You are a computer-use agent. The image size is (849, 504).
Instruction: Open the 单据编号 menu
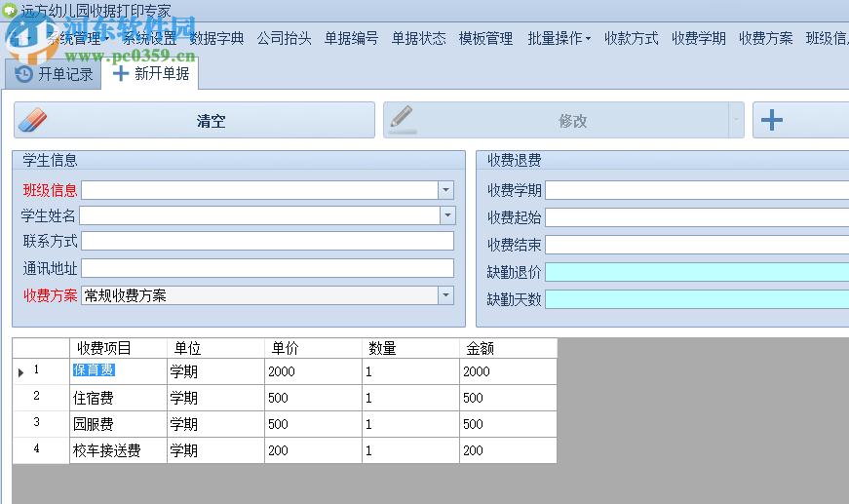point(351,38)
